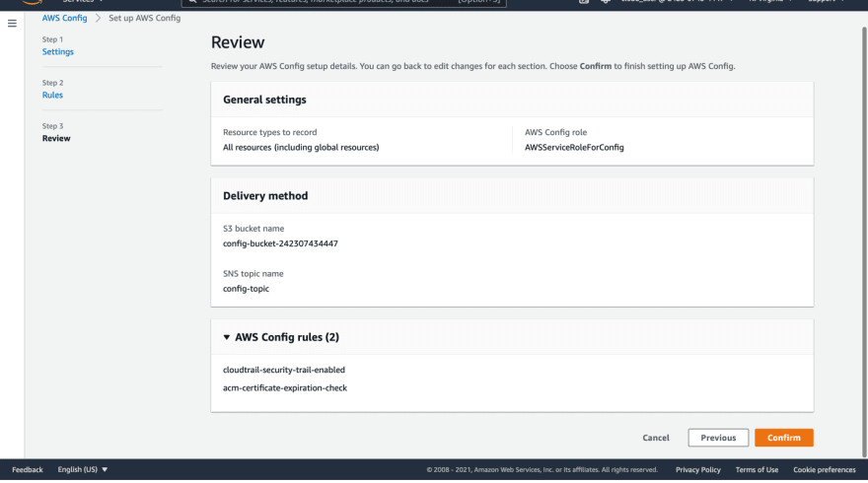This screenshot has height=483, width=868.
Task: Open the Terms of Use link
Action: coord(757,469)
